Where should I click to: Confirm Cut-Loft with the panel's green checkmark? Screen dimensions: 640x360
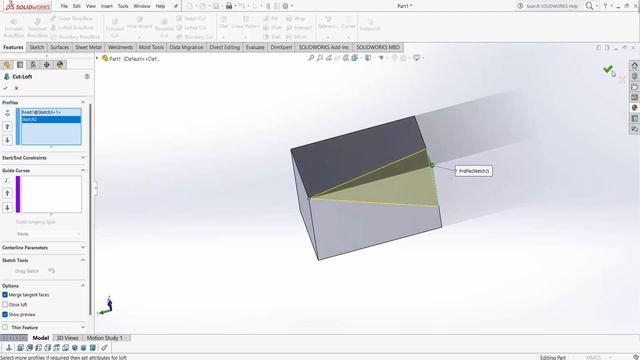5,88
